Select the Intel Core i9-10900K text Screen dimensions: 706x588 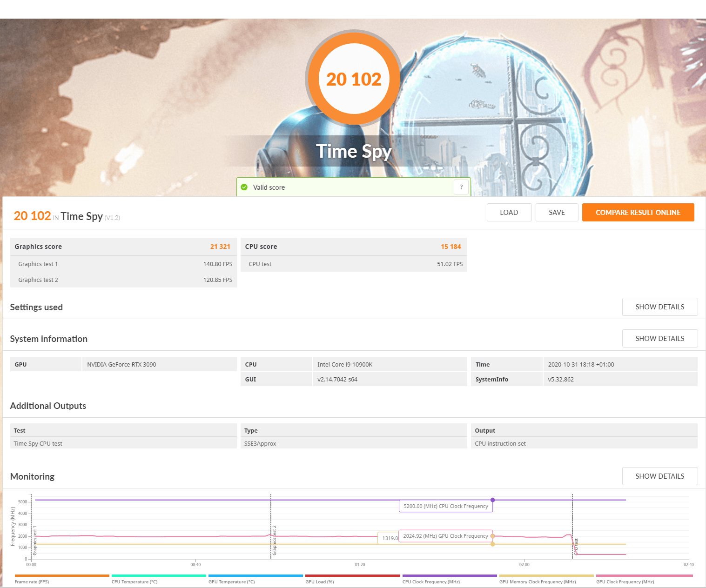tap(345, 364)
